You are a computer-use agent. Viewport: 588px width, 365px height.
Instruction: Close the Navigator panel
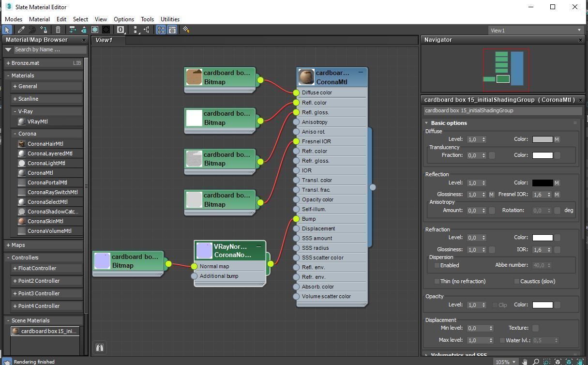(580, 40)
